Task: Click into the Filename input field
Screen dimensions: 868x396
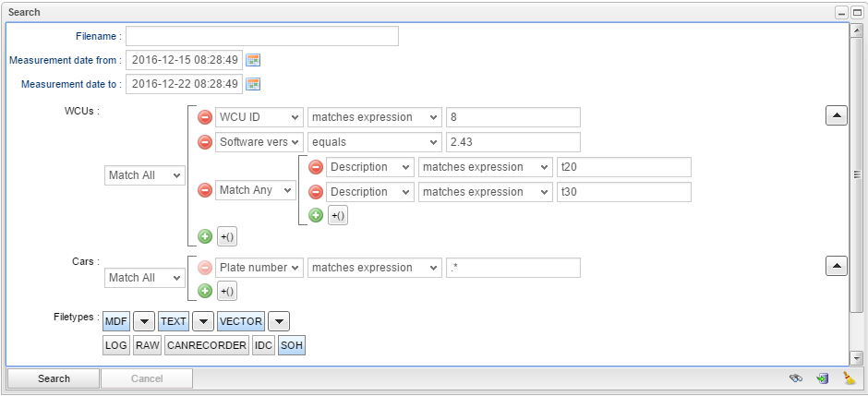Action: coord(261,36)
